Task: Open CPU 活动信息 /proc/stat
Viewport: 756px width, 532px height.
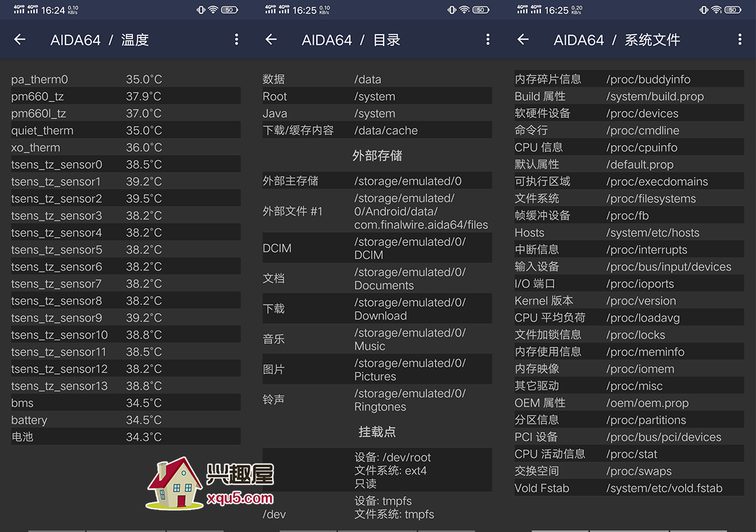Action: pyautogui.click(x=629, y=453)
